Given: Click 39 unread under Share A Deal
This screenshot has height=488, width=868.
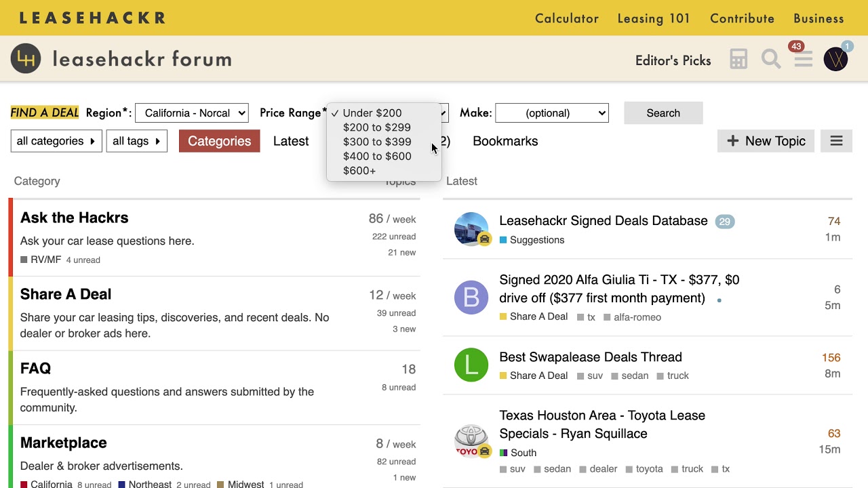Looking at the screenshot, I should point(396,313).
